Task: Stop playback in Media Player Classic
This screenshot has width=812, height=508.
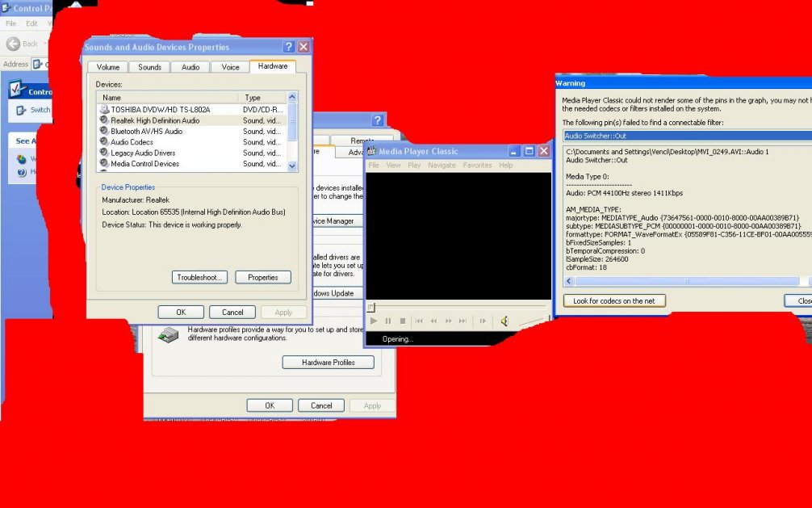Action: point(403,321)
